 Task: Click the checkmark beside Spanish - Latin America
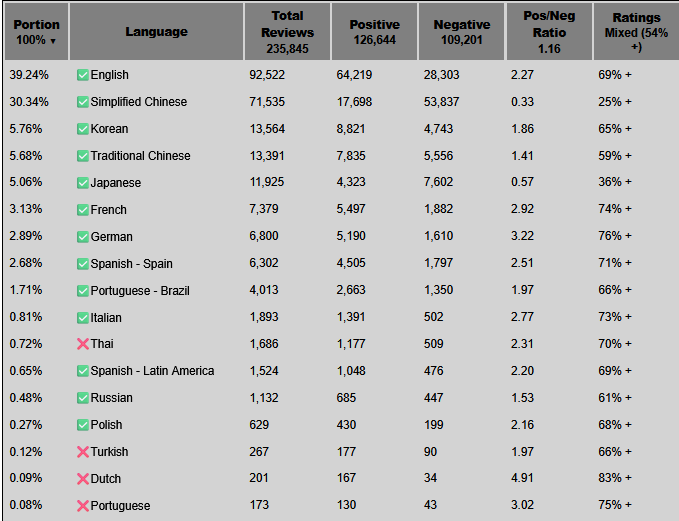pos(83,371)
